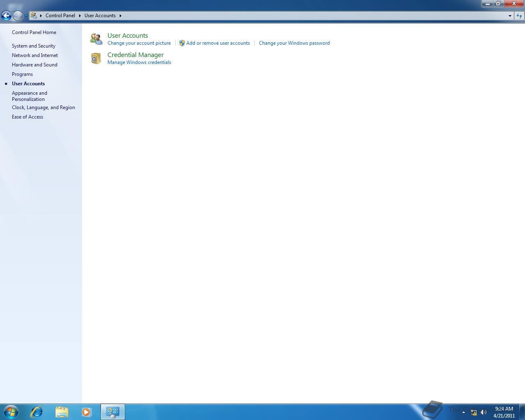525x420 pixels.
Task: Click Add or remove user accounts
Action: 218,43
